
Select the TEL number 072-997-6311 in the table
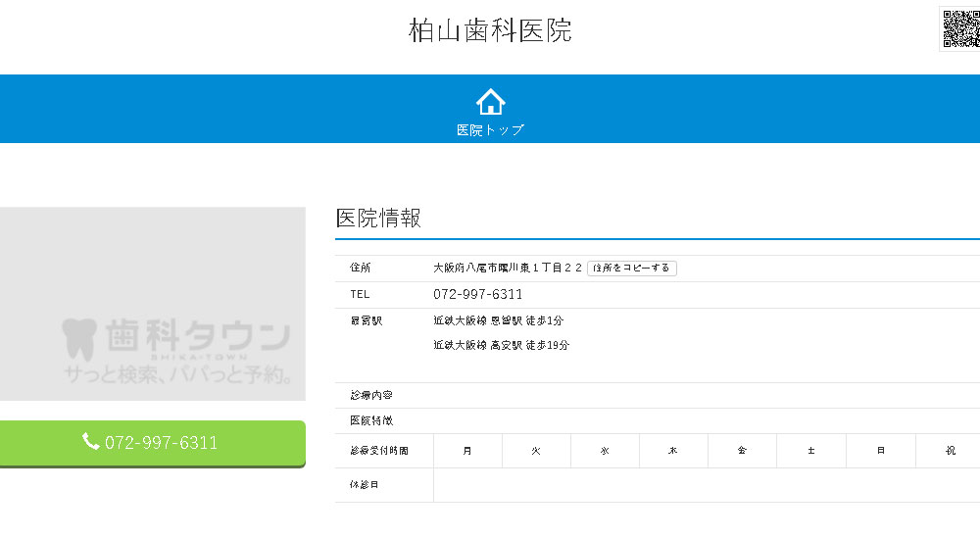click(477, 294)
